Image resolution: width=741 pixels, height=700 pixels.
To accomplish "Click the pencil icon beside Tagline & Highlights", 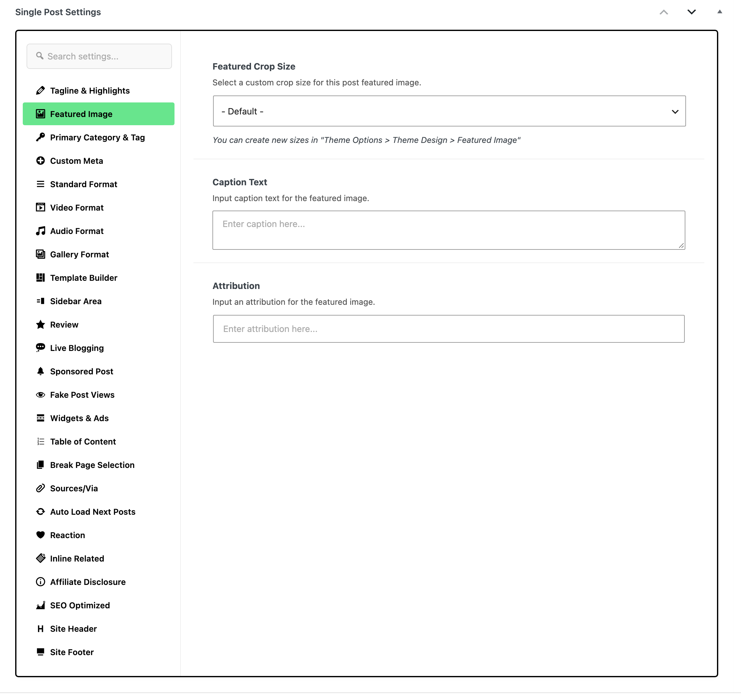I will pos(40,91).
